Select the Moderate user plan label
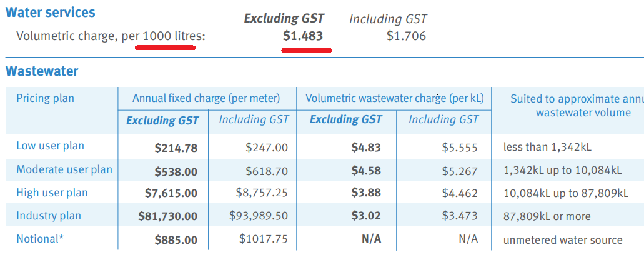 click(x=64, y=169)
